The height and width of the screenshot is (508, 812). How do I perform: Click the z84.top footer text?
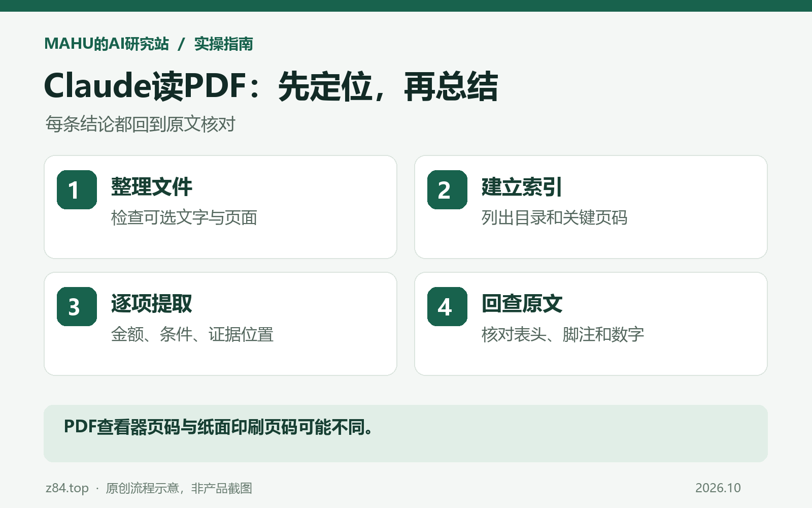click(67, 488)
